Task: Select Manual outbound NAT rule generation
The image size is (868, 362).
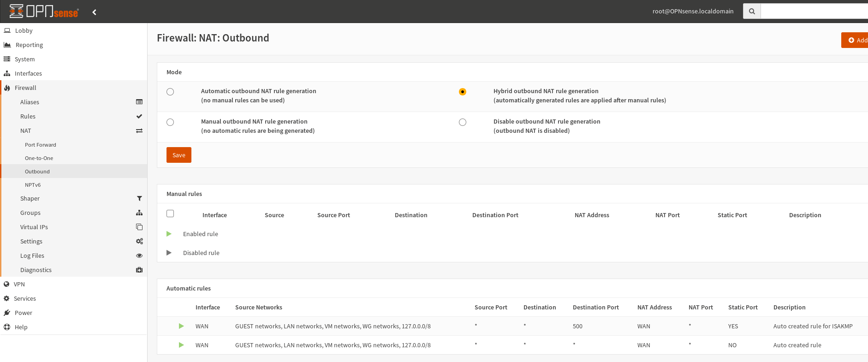Action: (170, 122)
